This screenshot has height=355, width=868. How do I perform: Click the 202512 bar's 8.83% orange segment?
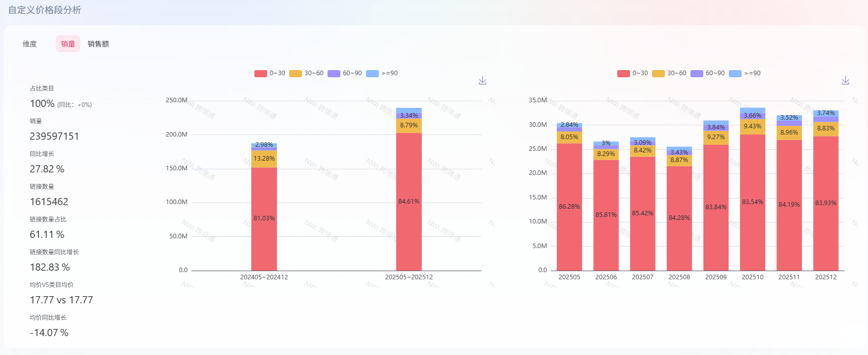tap(826, 129)
